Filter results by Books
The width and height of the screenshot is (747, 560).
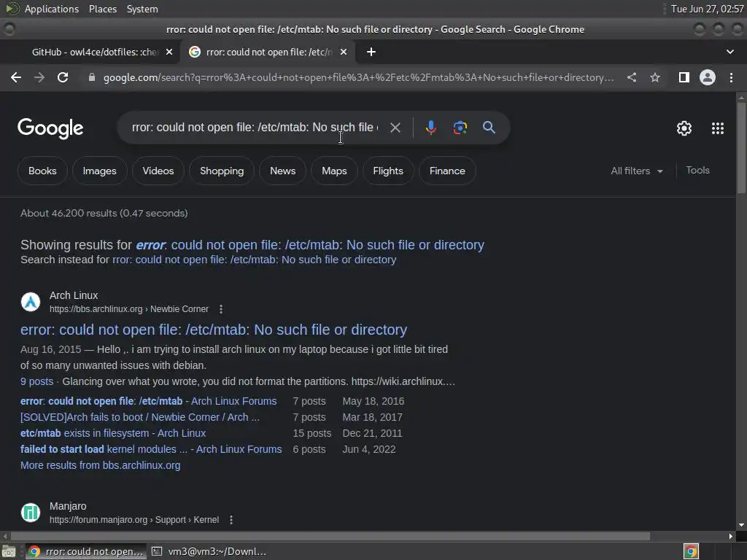click(42, 171)
